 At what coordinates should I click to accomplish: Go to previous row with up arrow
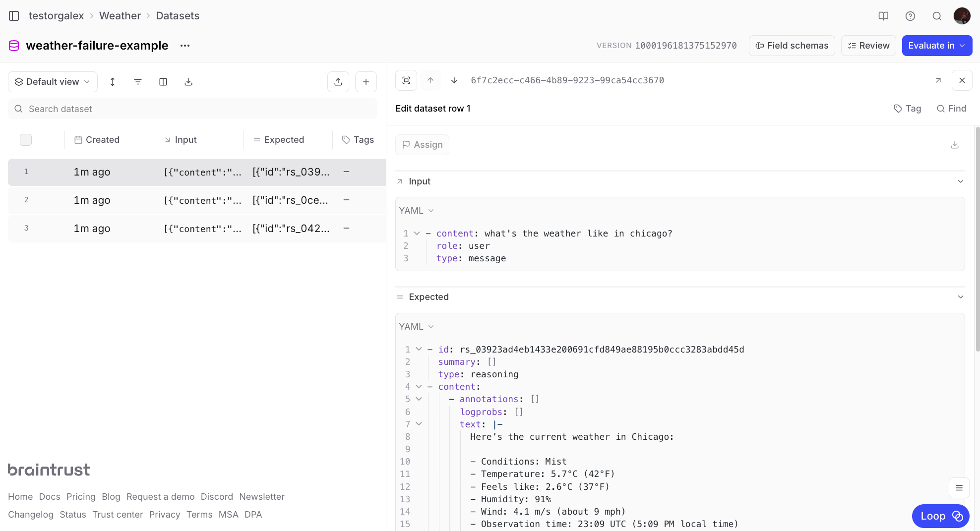click(x=430, y=80)
